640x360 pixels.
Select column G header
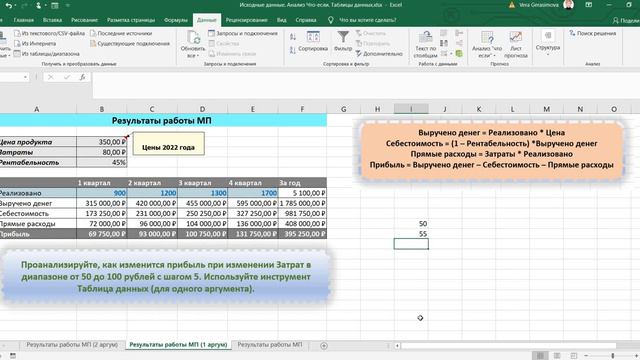pos(343,109)
